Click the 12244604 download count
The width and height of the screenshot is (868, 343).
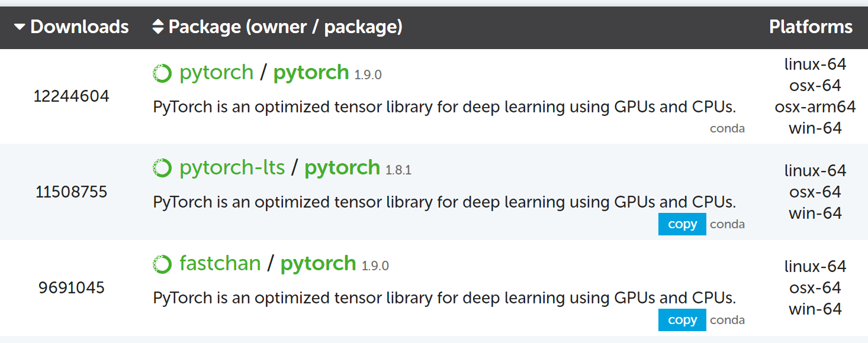(x=71, y=96)
